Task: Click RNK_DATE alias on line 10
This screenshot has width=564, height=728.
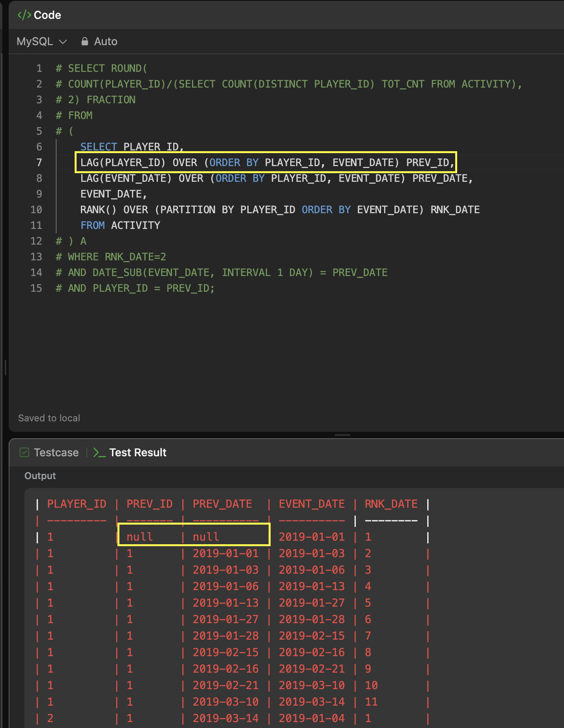Action: click(x=455, y=210)
